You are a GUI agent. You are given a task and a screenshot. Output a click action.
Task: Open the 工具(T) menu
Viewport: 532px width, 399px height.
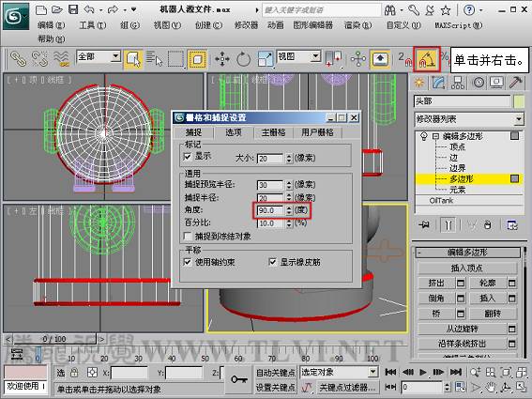pyautogui.click(x=92, y=25)
